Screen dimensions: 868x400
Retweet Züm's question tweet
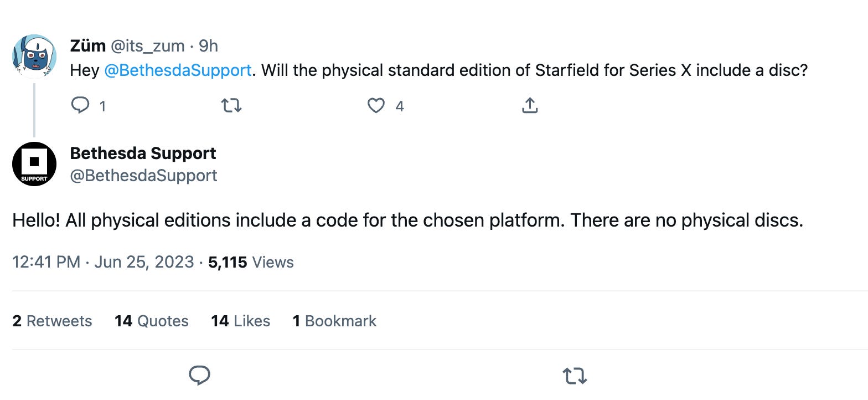231,105
